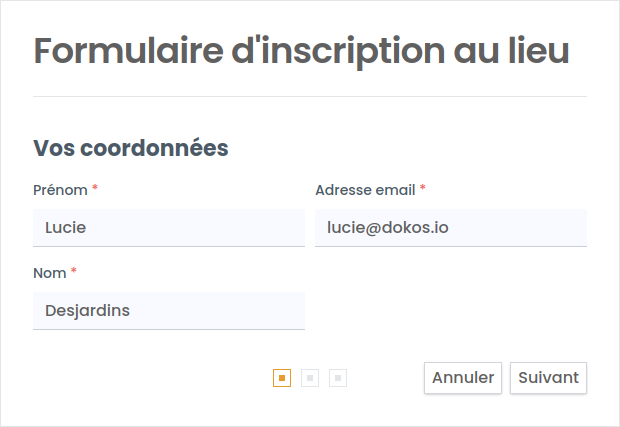620x427 pixels.
Task: Click the Adresse email field label
Action: pos(365,189)
